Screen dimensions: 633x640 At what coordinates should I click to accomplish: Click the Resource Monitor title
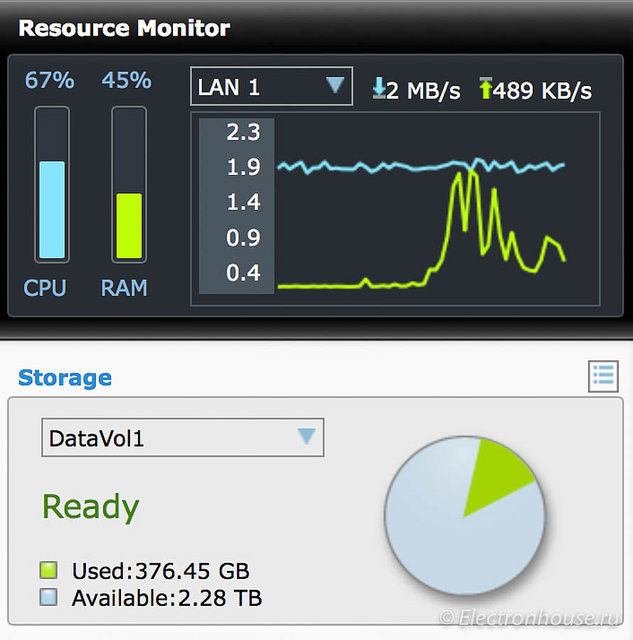124,27
